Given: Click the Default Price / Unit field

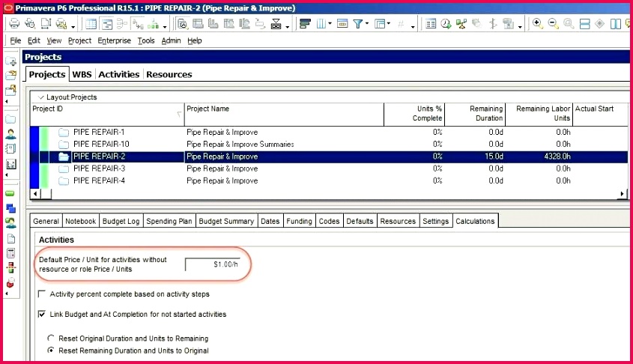Looking at the screenshot, I should [213, 264].
